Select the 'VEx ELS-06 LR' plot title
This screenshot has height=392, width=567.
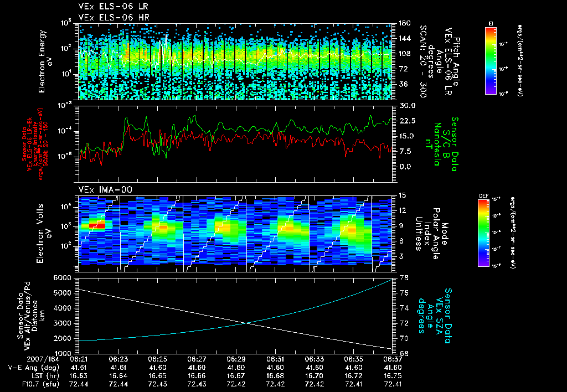[x=113, y=7]
